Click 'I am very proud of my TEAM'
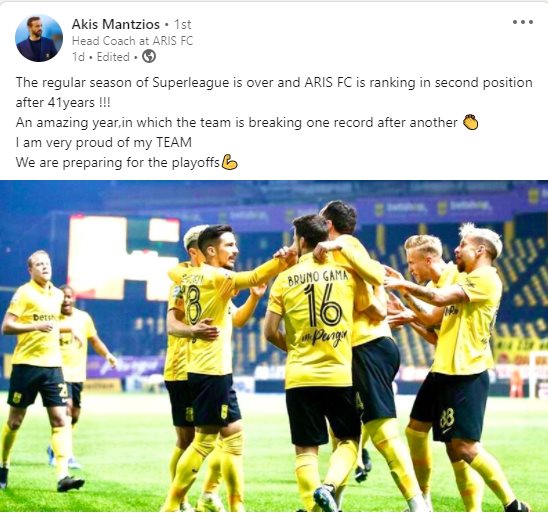The width and height of the screenshot is (548, 514). [x=104, y=143]
